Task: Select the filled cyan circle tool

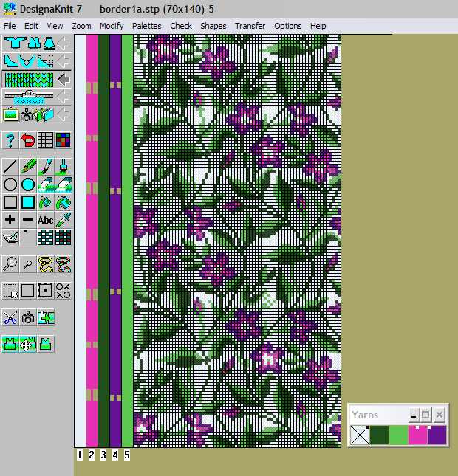Action: point(28,184)
